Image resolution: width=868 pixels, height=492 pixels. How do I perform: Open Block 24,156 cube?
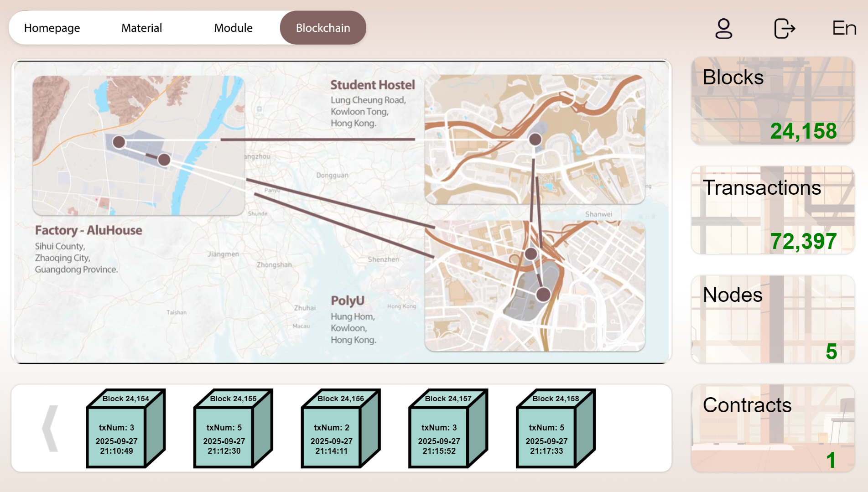pyautogui.click(x=339, y=429)
